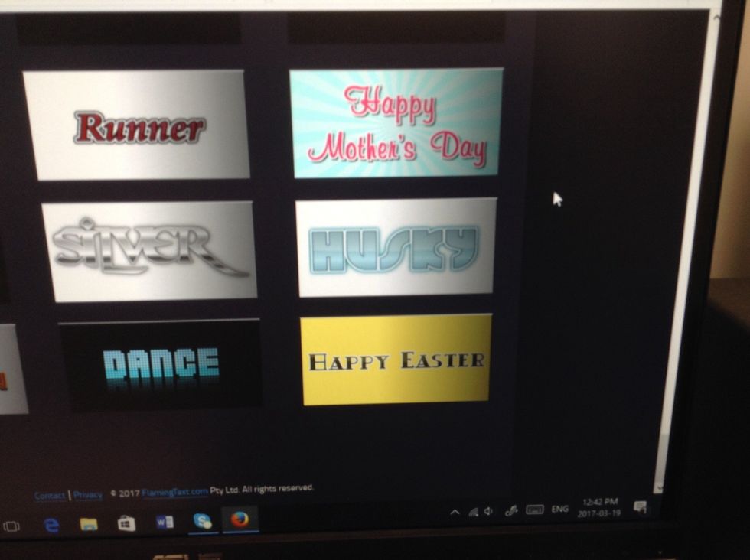The image size is (750, 560).
Task: Open the Action Center notifications icon
Action: (640, 507)
